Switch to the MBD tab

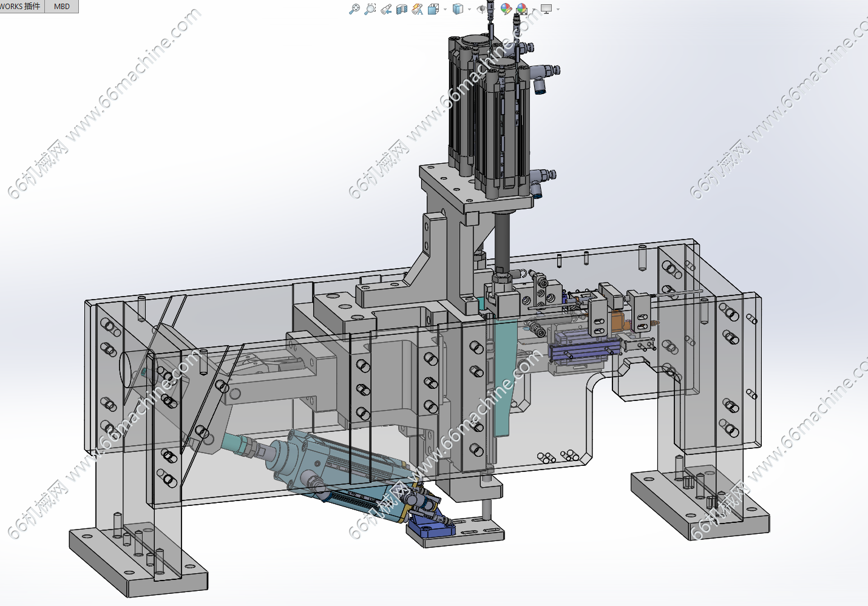[62, 6]
